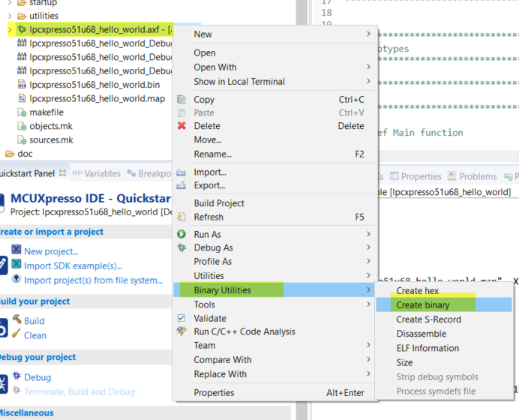Click the Run As green play icon
The height and width of the screenshot is (420, 519).
point(181,234)
